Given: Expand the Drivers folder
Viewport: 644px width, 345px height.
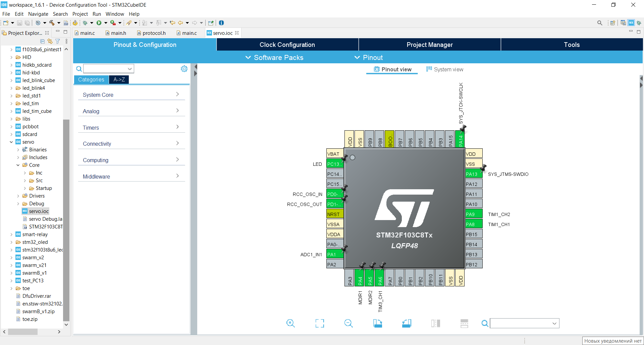Looking at the screenshot, I should coord(18,196).
